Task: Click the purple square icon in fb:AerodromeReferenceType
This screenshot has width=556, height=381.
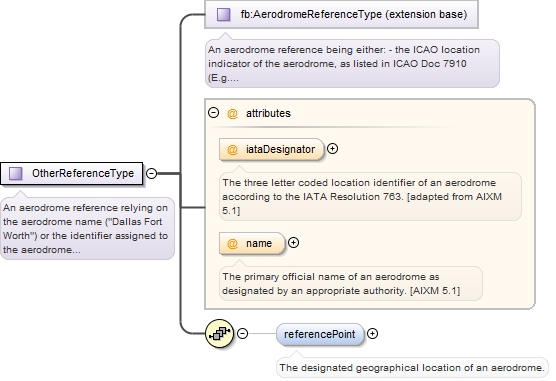Action: 224,15
